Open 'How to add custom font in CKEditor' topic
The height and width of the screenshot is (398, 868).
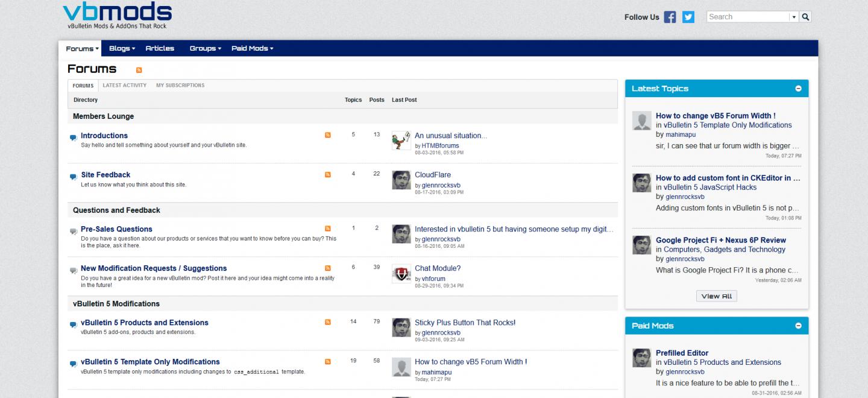(x=728, y=178)
